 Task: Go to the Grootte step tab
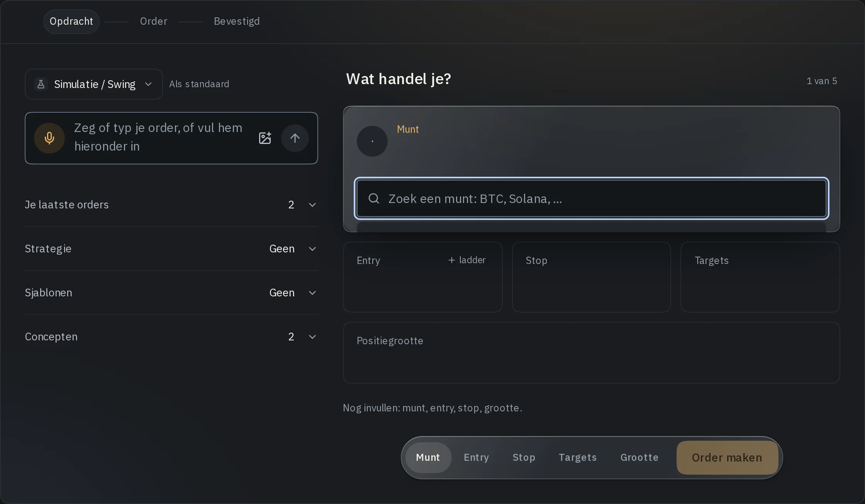point(639,457)
